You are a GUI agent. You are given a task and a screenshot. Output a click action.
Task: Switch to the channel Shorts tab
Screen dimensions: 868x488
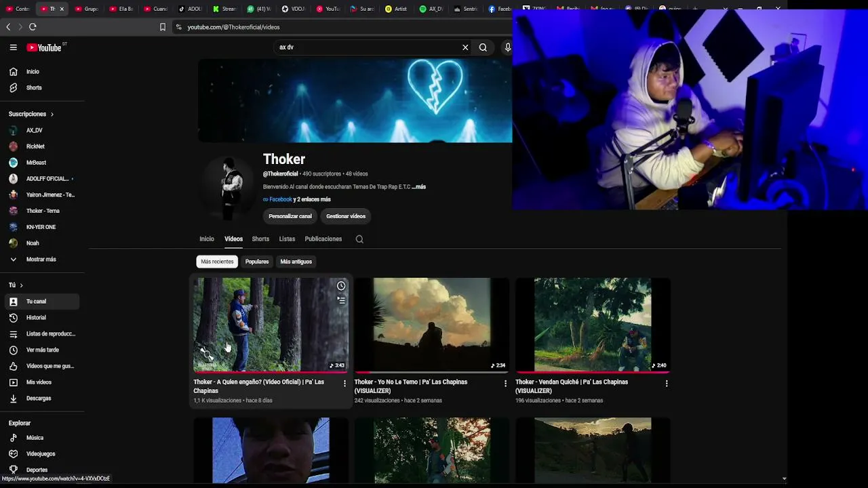pyautogui.click(x=260, y=239)
